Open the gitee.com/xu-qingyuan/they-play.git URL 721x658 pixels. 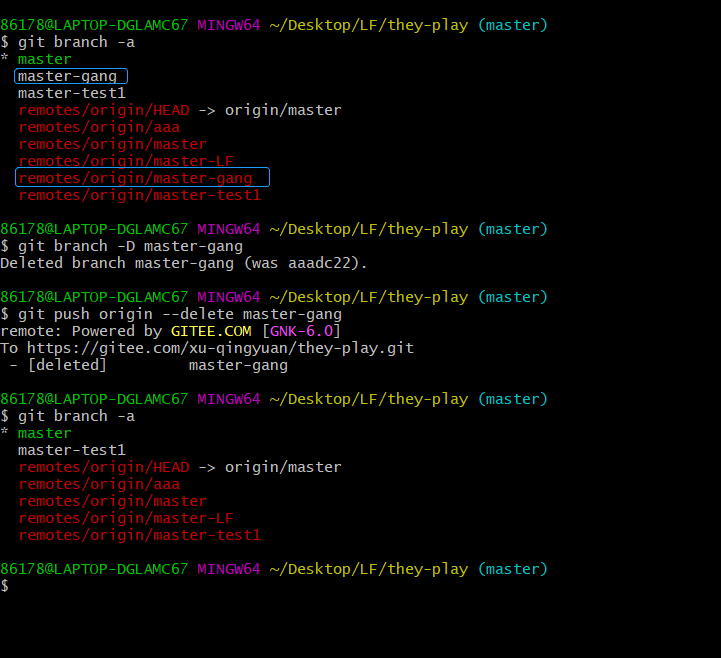(220, 348)
